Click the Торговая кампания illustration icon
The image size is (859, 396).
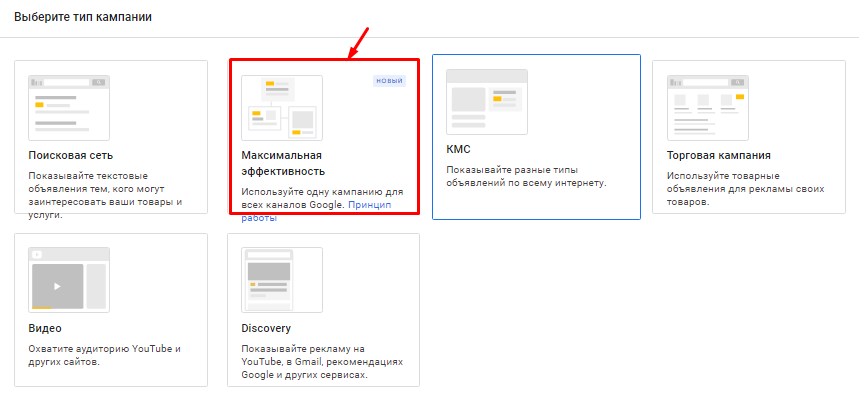point(708,108)
